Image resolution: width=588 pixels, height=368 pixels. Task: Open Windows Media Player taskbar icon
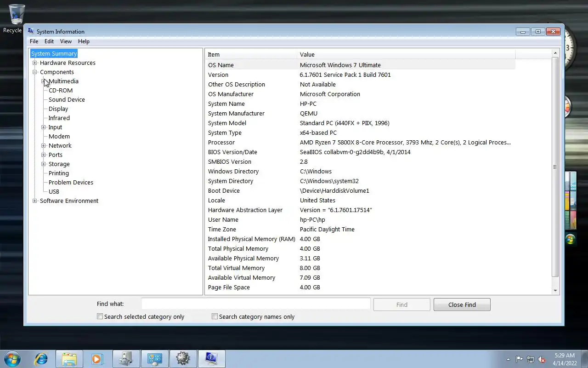[x=97, y=359]
